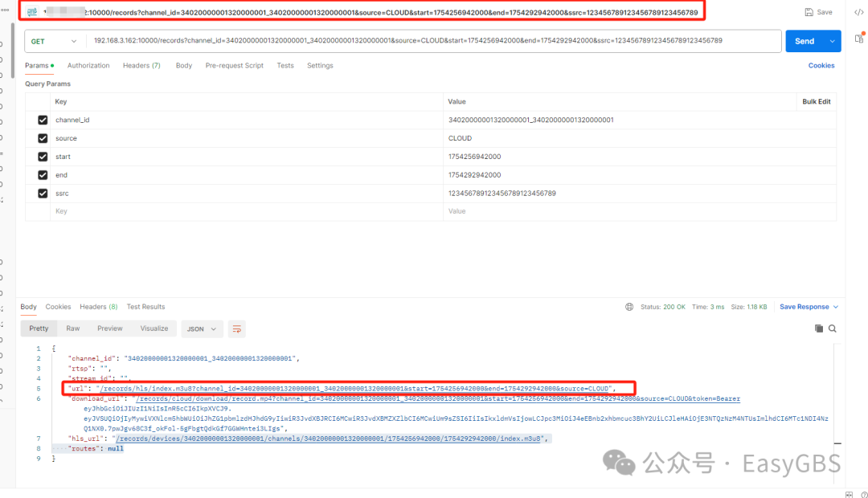This screenshot has height=498, width=868.
Task: Uncheck the start parameter checkbox
Action: 43,157
